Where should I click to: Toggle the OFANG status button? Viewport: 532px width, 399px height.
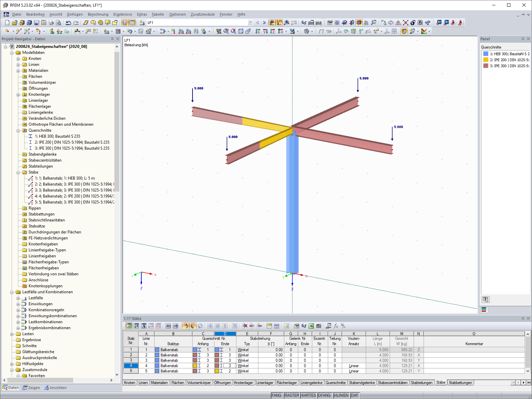[324, 395]
